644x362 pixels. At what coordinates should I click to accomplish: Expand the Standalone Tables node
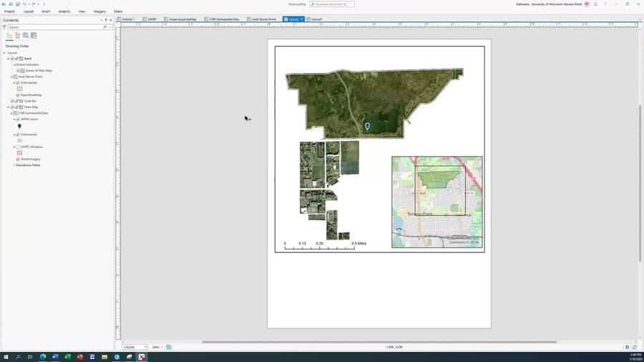14,165
